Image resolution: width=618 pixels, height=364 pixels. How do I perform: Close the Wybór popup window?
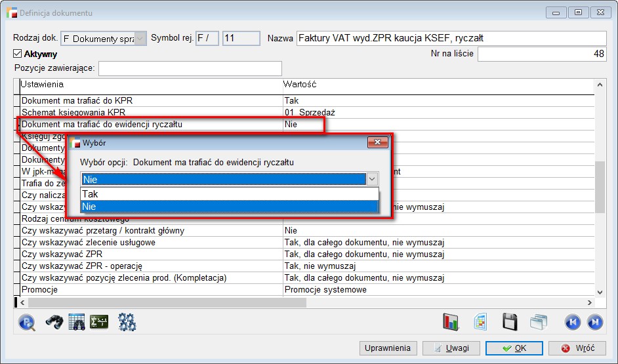coord(377,142)
